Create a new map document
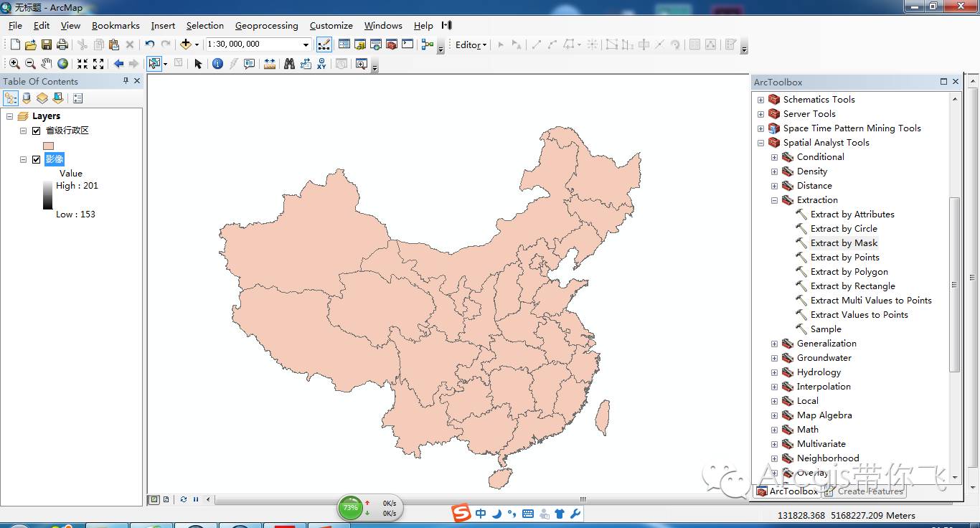This screenshot has height=528, width=980. point(15,44)
